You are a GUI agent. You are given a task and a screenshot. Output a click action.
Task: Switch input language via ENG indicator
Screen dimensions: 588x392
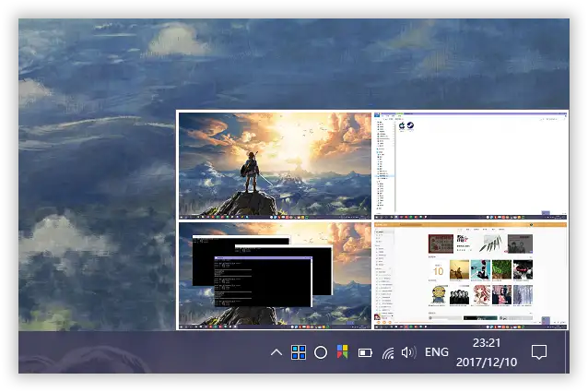pos(437,352)
